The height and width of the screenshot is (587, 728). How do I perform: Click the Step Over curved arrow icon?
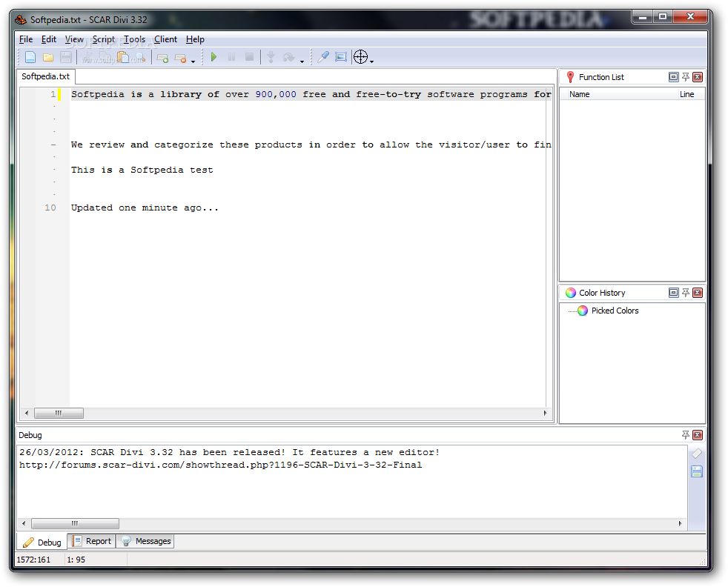(x=289, y=57)
